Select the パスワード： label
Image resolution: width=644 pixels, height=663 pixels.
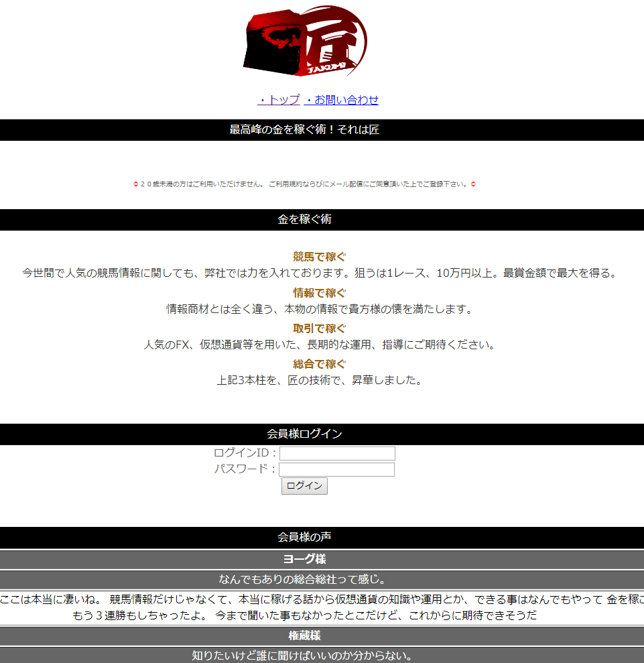[x=245, y=469]
